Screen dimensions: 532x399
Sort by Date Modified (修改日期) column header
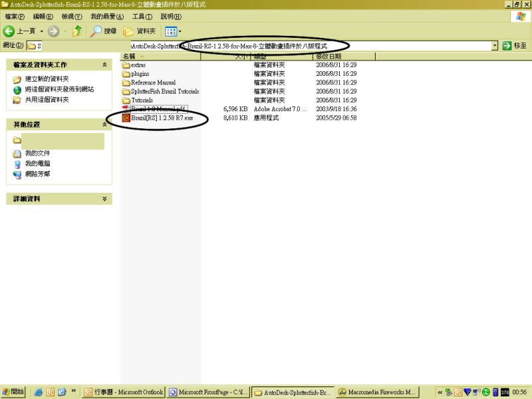pyautogui.click(x=344, y=57)
